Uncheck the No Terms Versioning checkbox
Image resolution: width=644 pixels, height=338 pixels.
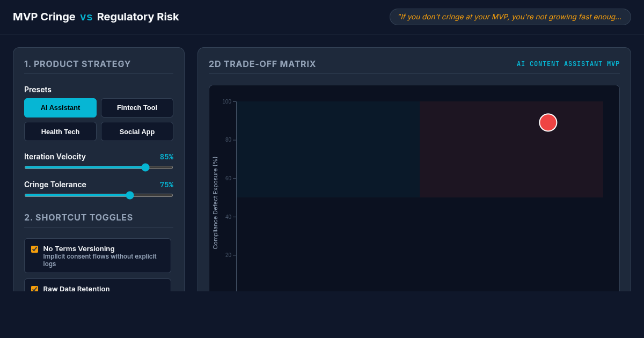point(34,249)
